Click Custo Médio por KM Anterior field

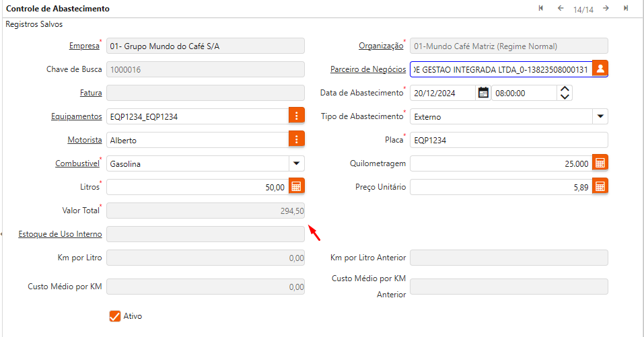pyautogui.click(x=509, y=287)
